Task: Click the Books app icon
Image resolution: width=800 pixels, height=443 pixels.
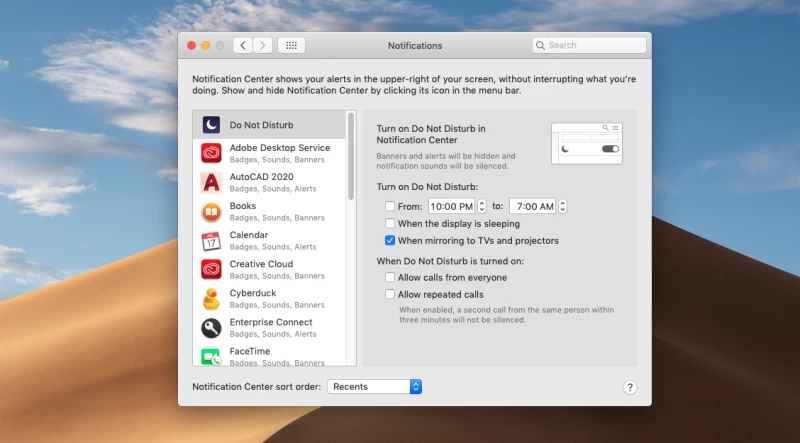Action: (211, 211)
